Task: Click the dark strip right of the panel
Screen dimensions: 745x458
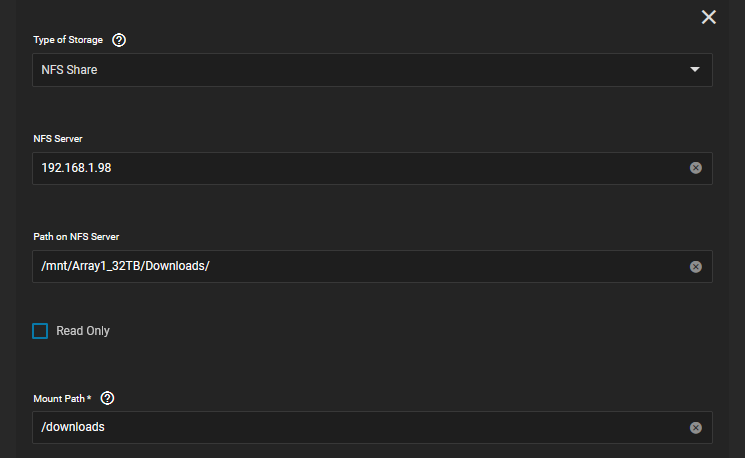Action: click(x=736, y=229)
